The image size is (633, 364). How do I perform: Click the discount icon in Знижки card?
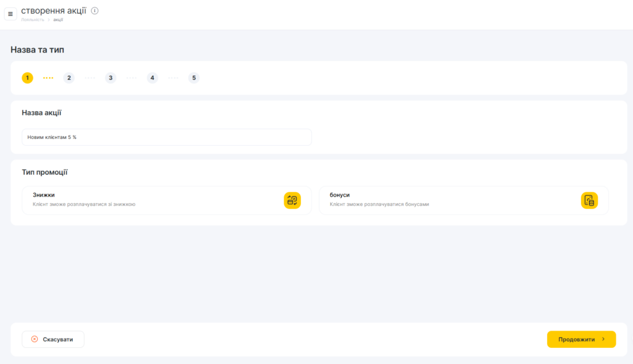pyautogui.click(x=292, y=200)
